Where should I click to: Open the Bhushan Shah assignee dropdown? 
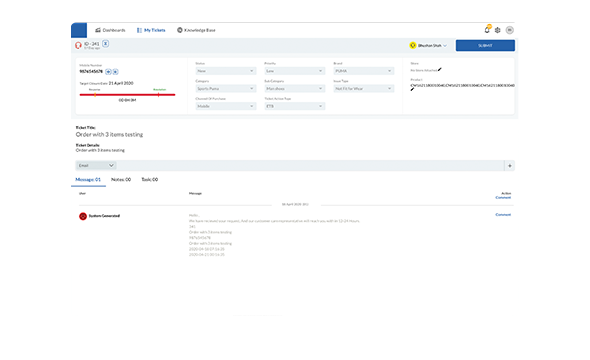point(428,46)
